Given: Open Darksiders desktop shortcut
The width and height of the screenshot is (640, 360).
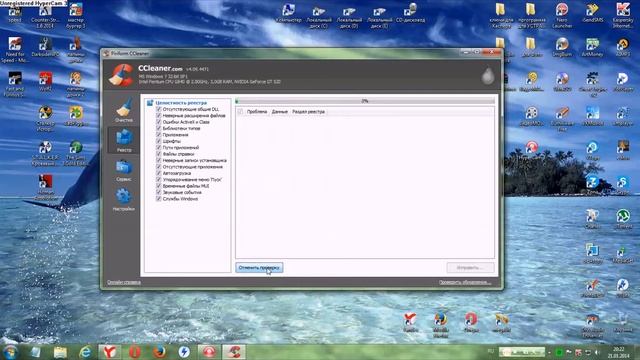Looking at the screenshot, I should coord(45,47).
